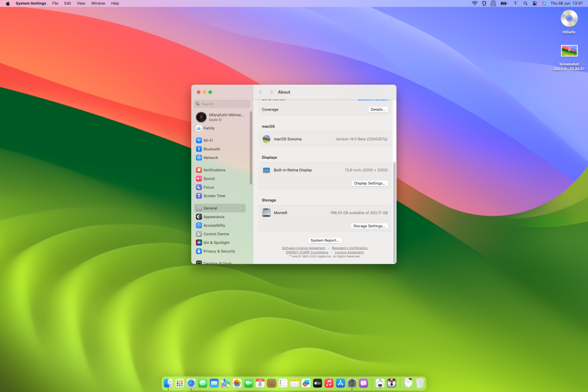Open the Help menu

click(x=115, y=4)
